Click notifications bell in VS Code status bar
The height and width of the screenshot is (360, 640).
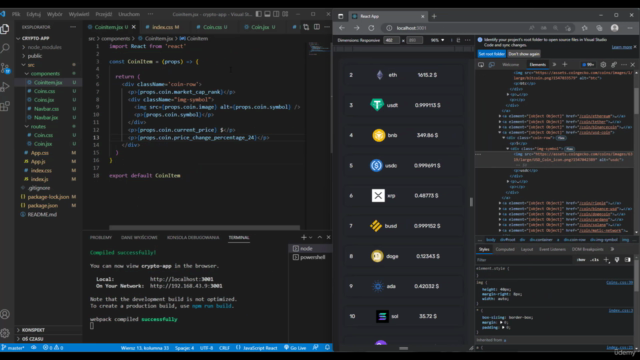[327, 348]
